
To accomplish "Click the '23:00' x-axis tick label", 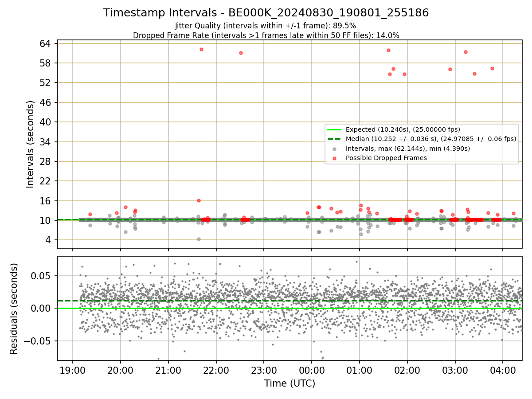I will [264, 370].
